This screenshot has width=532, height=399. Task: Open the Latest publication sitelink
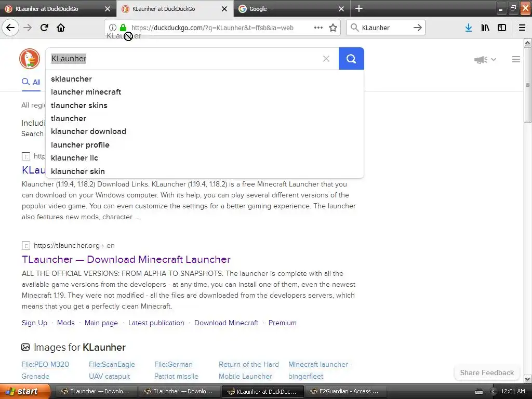click(x=156, y=323)
